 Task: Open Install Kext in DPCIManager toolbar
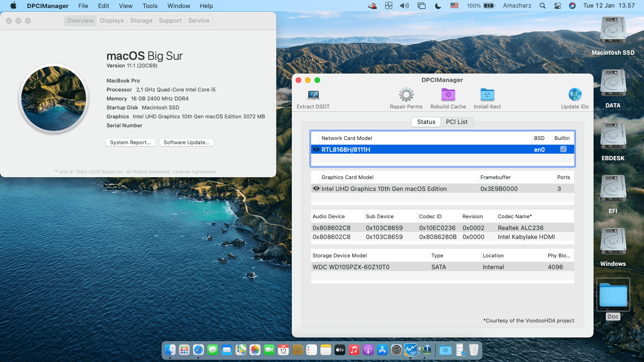coord(487,95)
